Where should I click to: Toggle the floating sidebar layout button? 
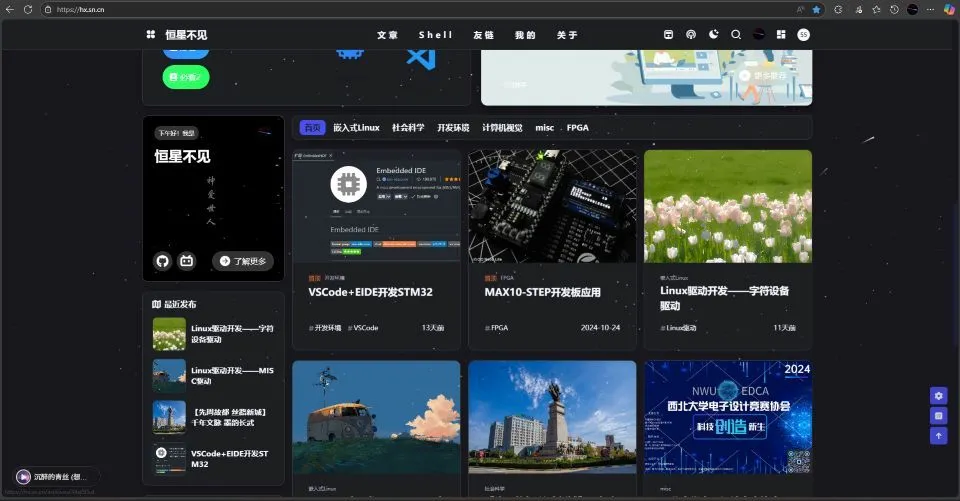coord(938,415)
